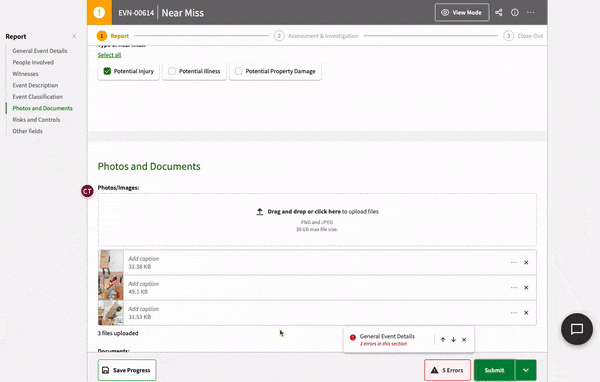Open options menu for 31.53 KB file
This screenshot has width=600, height=382.
pyautogui.click(x=514, y=313)
